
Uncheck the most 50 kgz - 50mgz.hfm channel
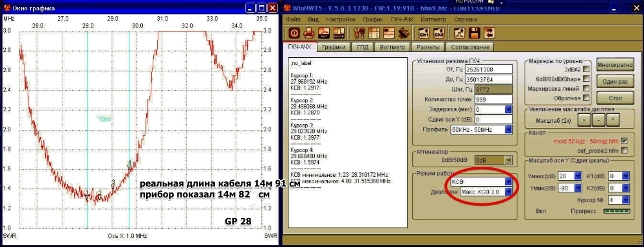tap(625, 141)
